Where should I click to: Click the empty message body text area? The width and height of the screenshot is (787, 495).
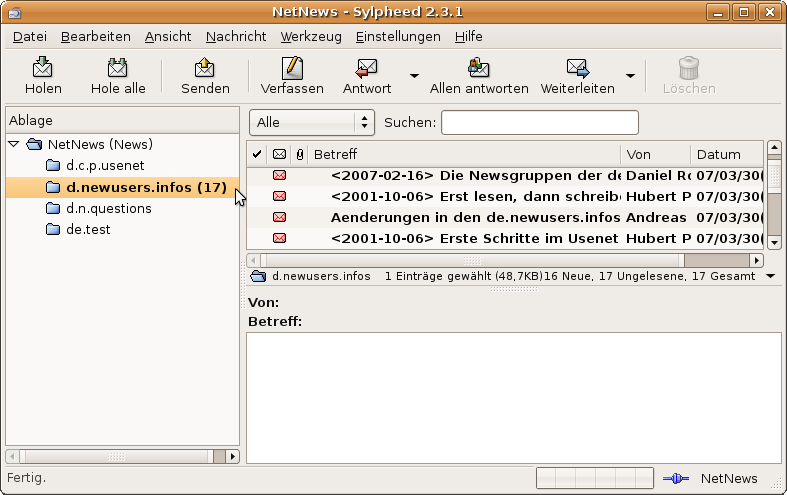pyautogui.click(x=514, y=398)
